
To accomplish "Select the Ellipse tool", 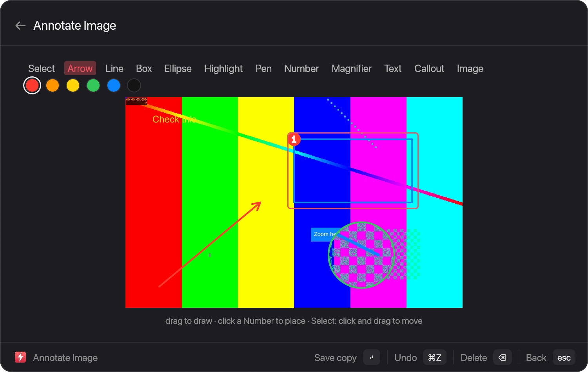I will click(x=178, y=69).
